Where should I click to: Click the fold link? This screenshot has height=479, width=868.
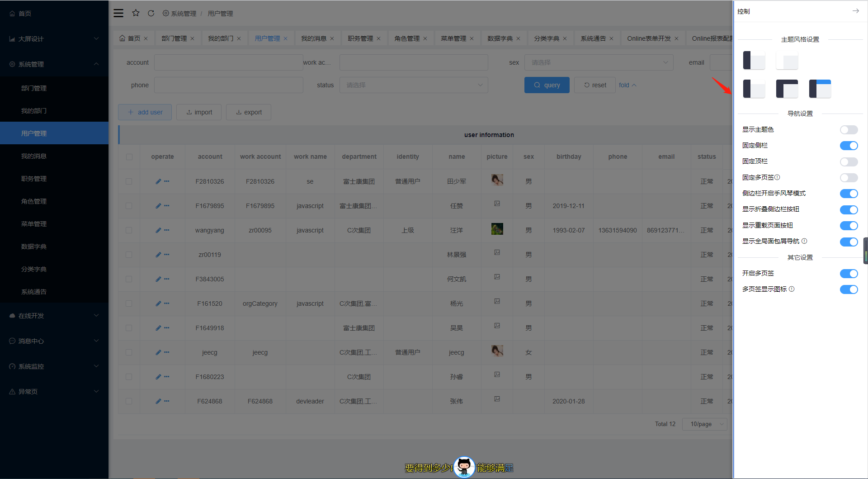627,85
